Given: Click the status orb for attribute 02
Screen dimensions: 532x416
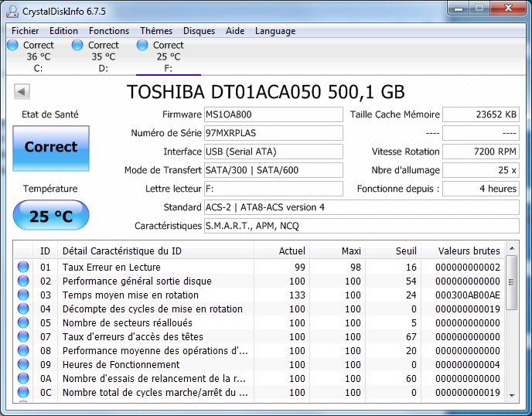Looking at the screenshot, I should coord(23,281).
